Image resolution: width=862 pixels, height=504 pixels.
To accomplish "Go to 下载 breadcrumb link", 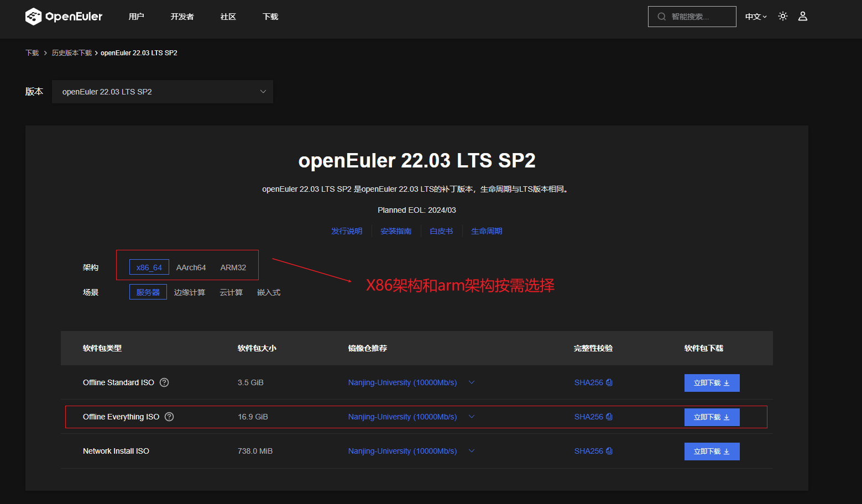I will point(32,53).
